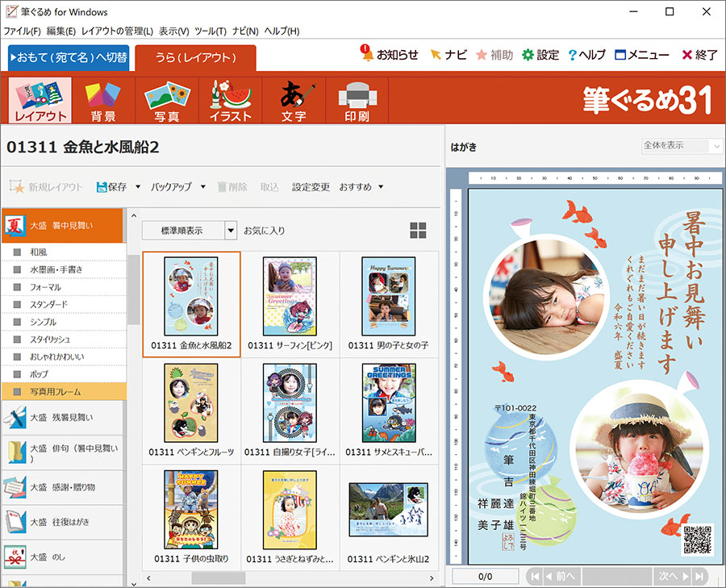Viewport: 726px width, 588px height.
Task: Toggle the お気に入り favorites star
Action: 268,229
